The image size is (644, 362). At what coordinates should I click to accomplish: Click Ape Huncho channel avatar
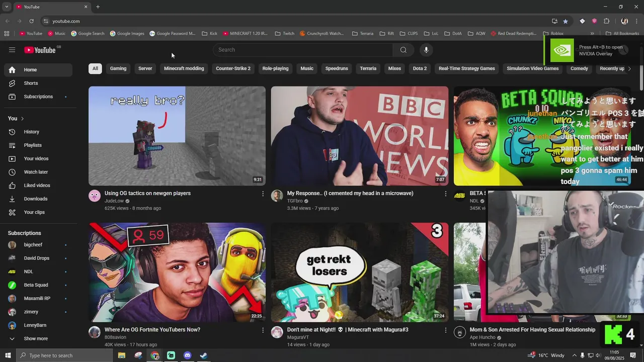(460, 332)
